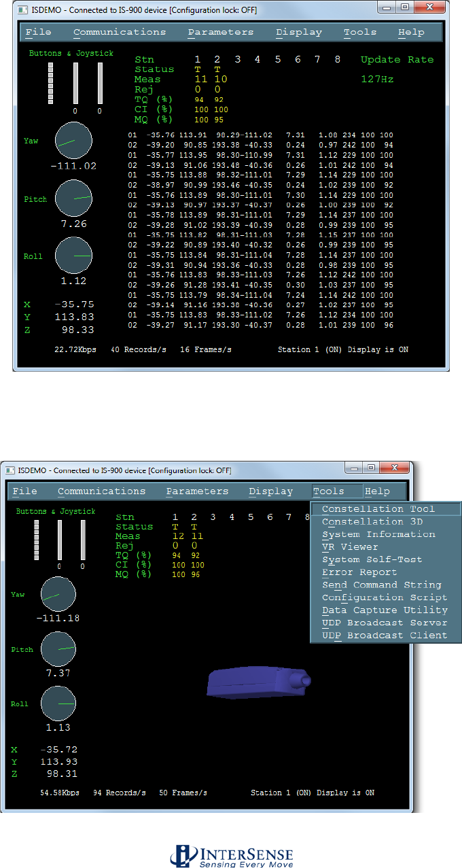462x868 pixels.
Task: Open File menu in the window showing the 3D tracker
Action: (25, 491)
